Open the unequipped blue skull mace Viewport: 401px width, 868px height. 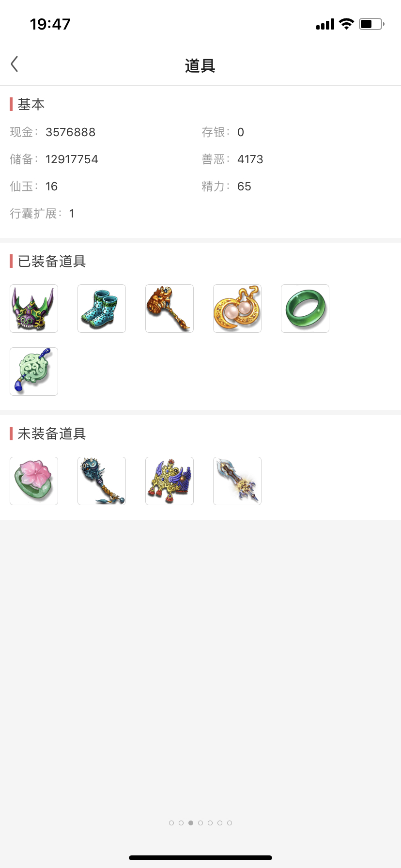tap(102, 481)
